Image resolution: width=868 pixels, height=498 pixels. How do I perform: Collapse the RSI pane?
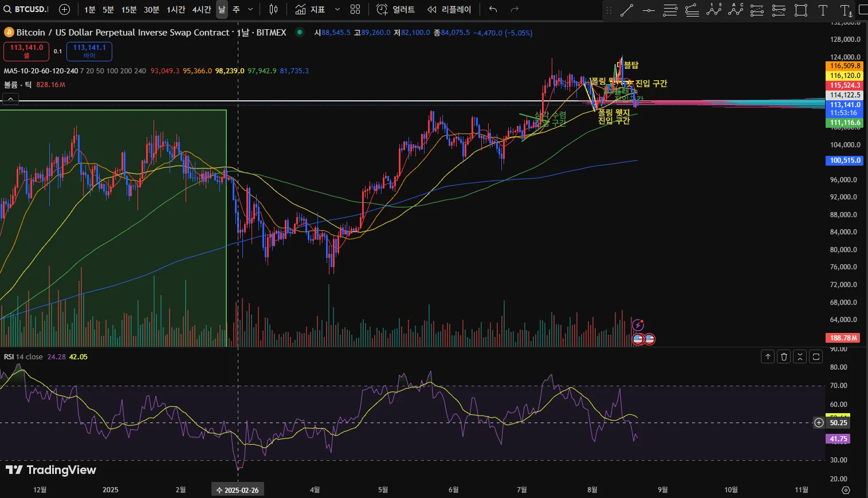tap(800, 356)
